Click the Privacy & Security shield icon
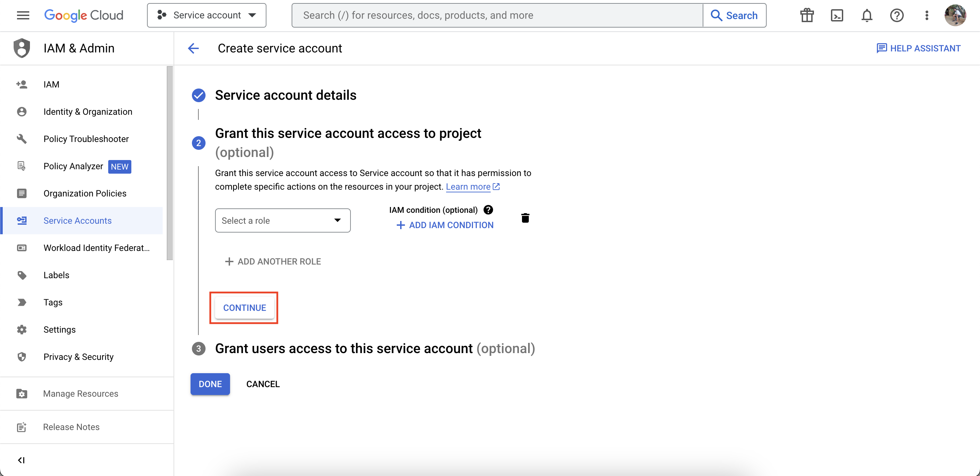Viewport: 980px width, 476px height. [22, 356]
